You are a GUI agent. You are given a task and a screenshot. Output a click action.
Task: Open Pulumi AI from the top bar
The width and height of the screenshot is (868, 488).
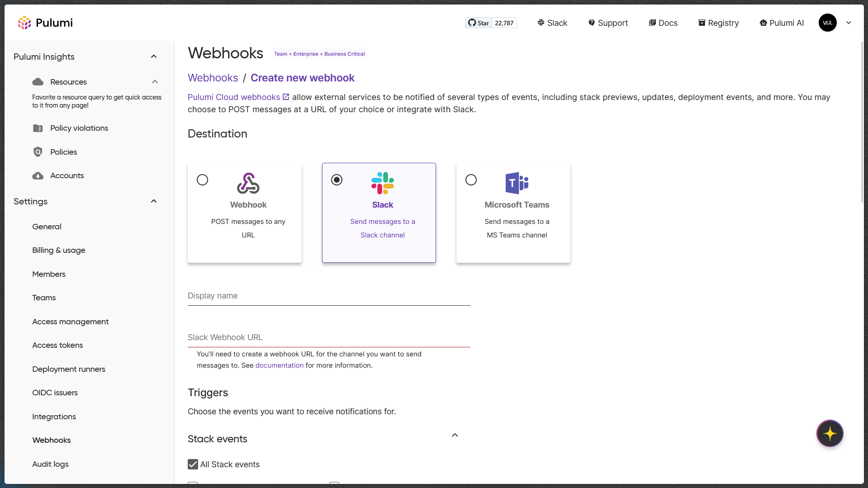782,23
